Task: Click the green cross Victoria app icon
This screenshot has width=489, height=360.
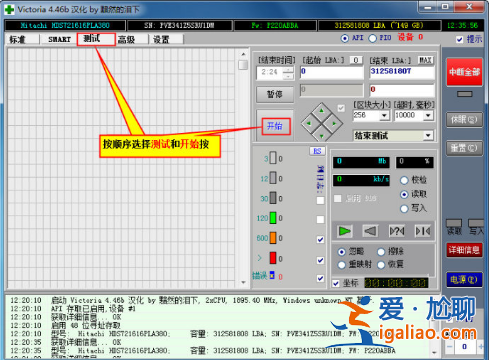Action: (9, 9)
